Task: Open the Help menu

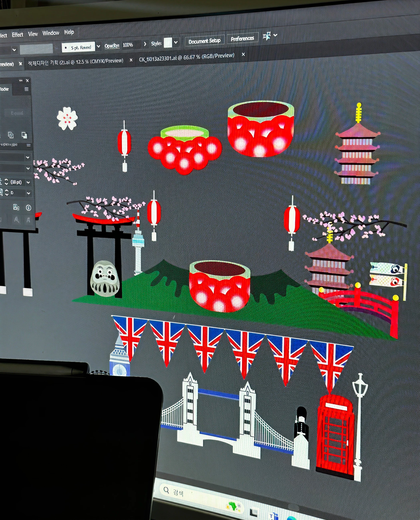Action: (x=69, y=32)
